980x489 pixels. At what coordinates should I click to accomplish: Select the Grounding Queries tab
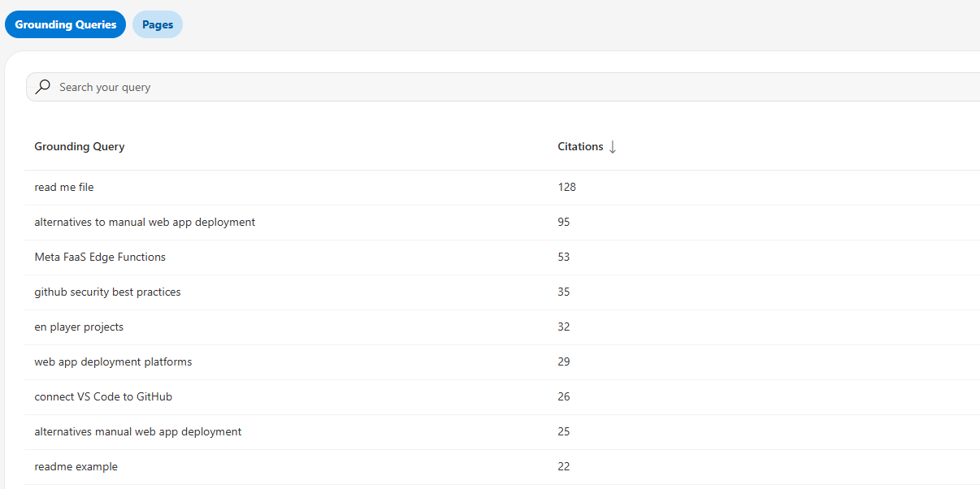click(65, 24)
